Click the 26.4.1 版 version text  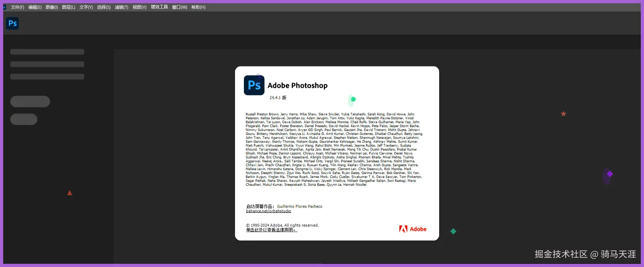point(278,97)
